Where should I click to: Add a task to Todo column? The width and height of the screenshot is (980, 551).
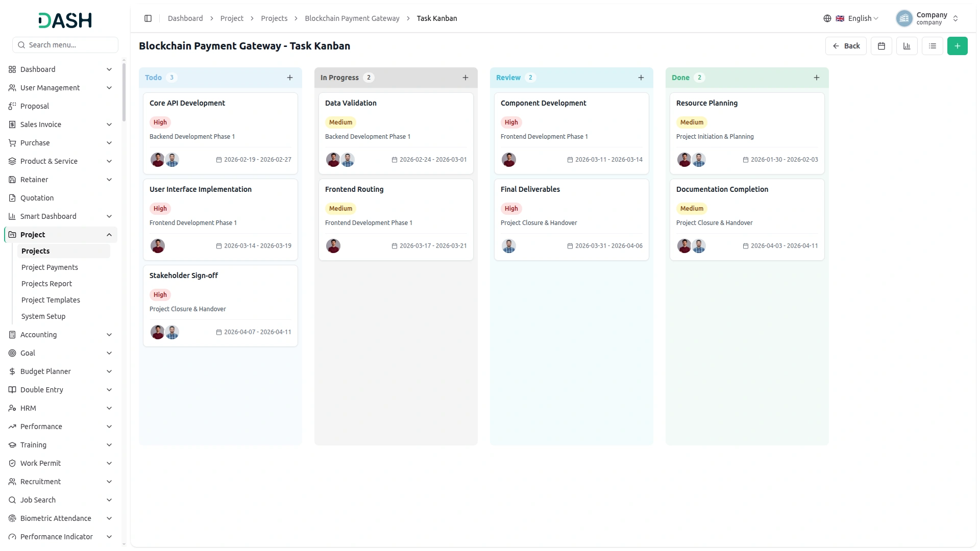point(290,78)
